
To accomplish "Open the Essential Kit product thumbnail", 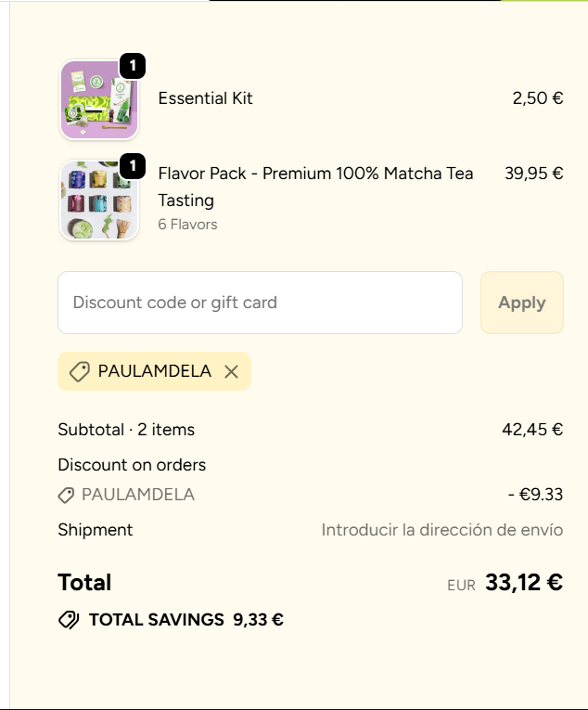I will click(98, 99).
